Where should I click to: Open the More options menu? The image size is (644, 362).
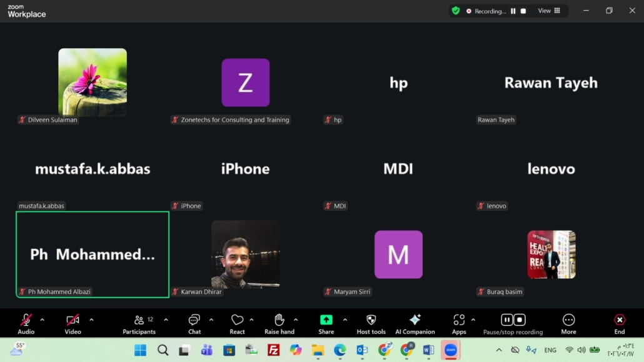point(568,324)
